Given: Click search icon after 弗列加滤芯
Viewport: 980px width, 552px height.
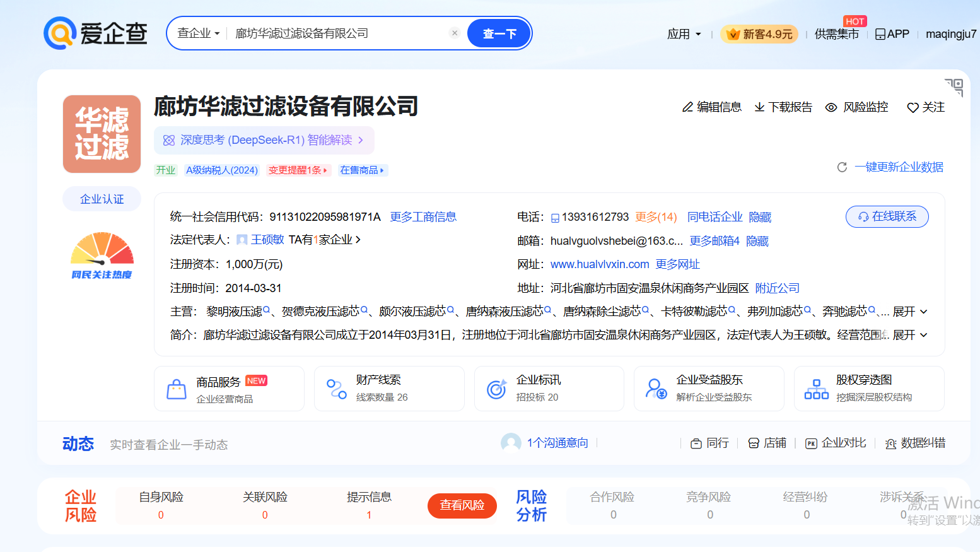Looking at the screenshot, I should click(807, 310).
